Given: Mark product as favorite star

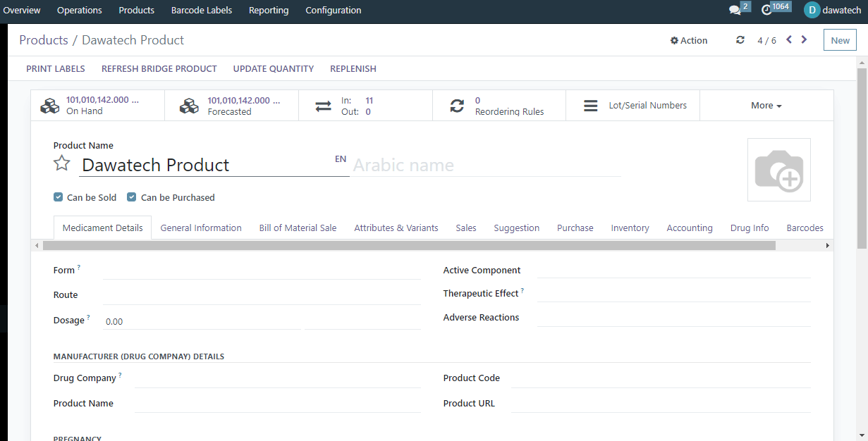Looking at the screenshot, I should click(x=62, y=164).
